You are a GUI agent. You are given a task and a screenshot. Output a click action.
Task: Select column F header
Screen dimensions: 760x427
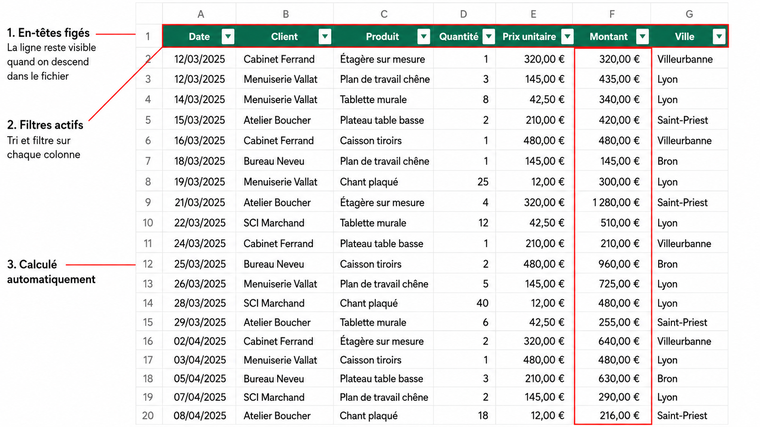tap(612, 14)
